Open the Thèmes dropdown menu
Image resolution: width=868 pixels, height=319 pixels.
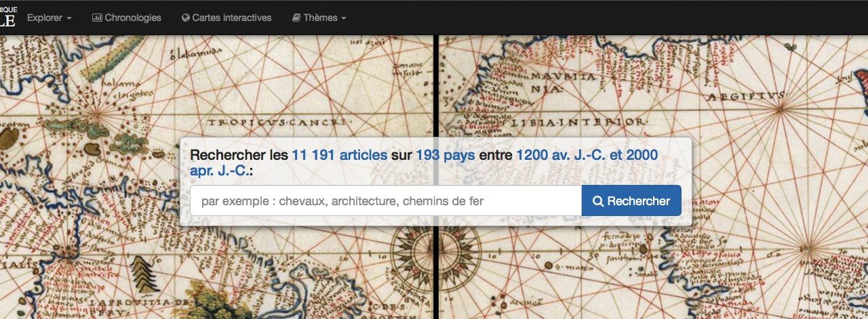point(319,18)
